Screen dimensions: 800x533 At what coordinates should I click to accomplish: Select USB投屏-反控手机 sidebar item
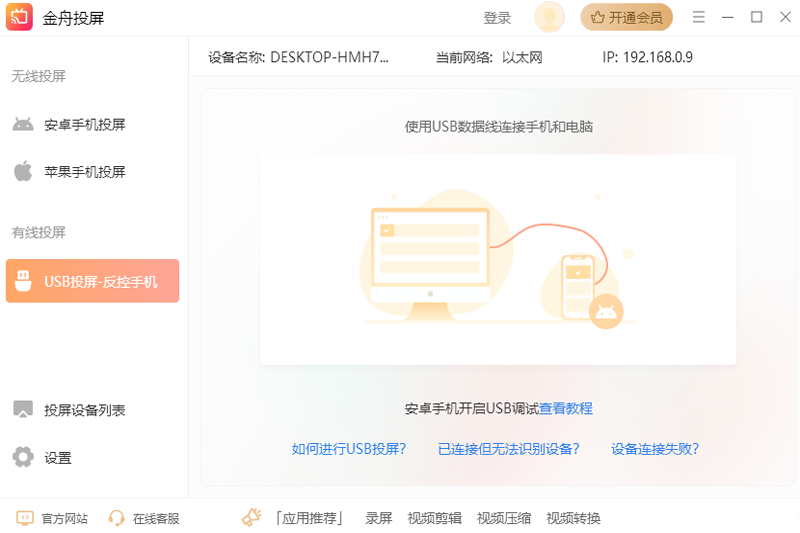92,281
